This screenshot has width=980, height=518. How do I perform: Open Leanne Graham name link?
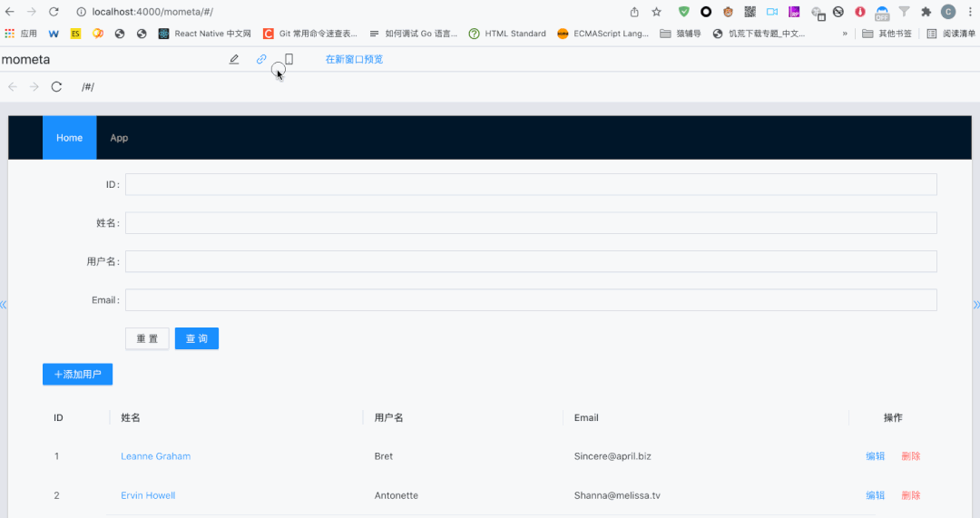(156, 456)
